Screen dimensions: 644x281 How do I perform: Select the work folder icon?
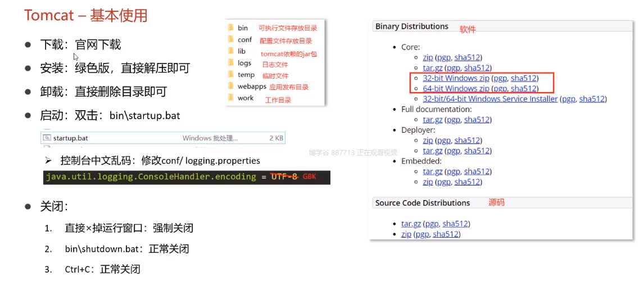click(230, 98)
